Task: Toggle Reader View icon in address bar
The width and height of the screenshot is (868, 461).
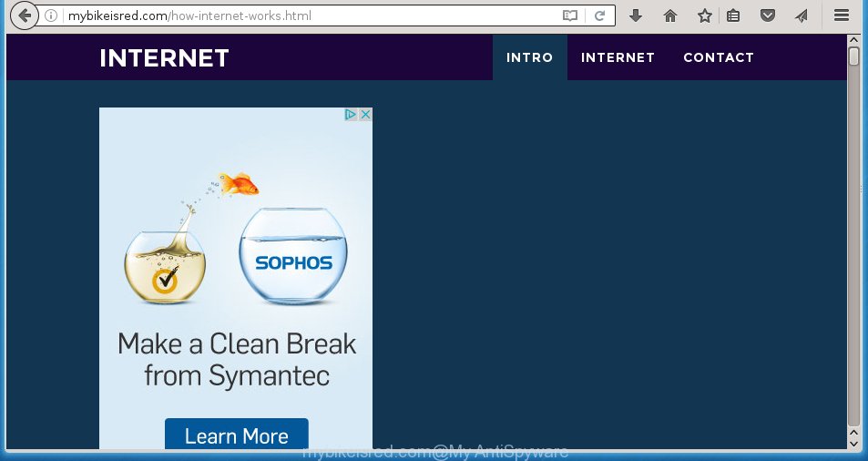Action: pos(569,15)
